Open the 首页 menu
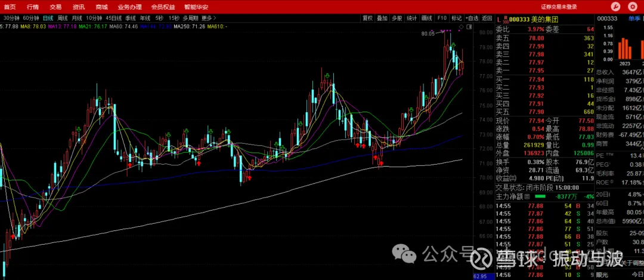 [10, 7]
